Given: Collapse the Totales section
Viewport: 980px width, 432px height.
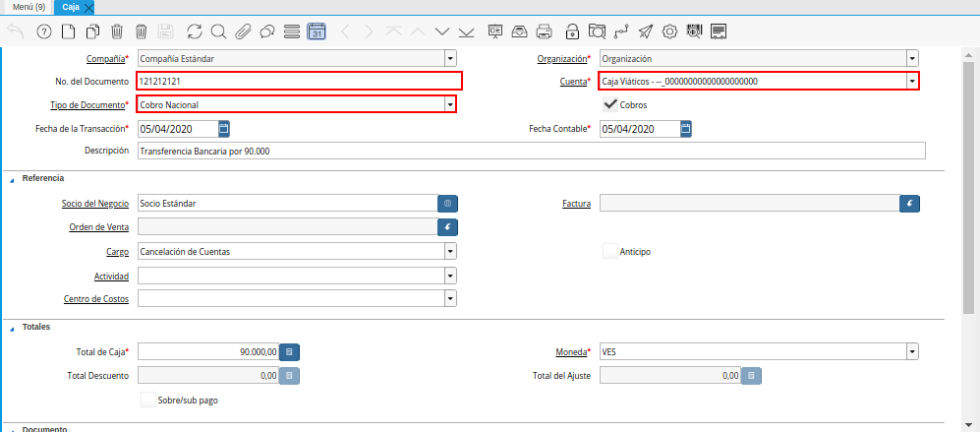Looking at the screenshot, I should [x=12, y=328].
